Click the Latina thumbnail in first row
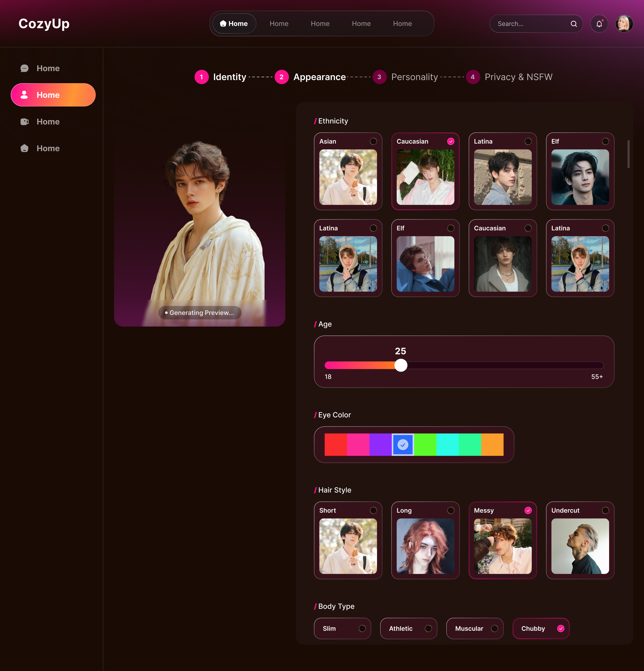 pos(503,177)
